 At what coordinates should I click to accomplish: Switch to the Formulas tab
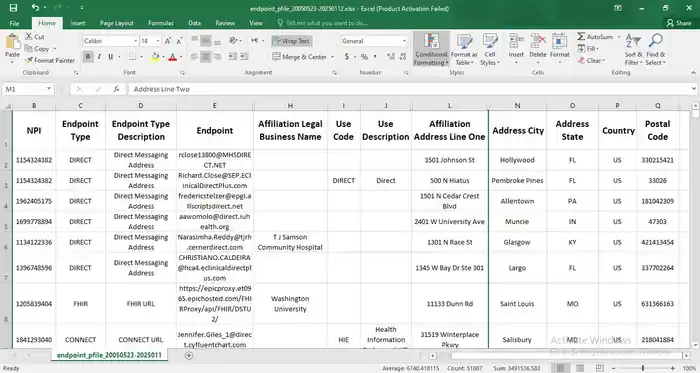pos(161,23)
